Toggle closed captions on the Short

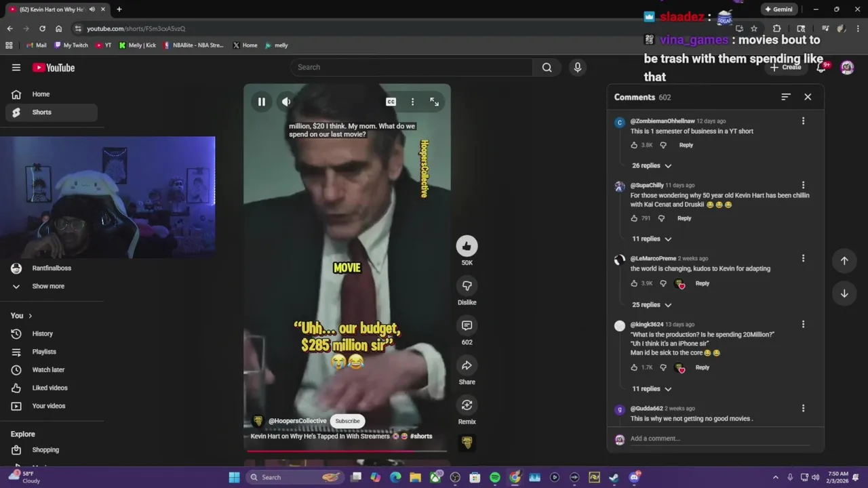pyautogui.click(x=391, y=102)
